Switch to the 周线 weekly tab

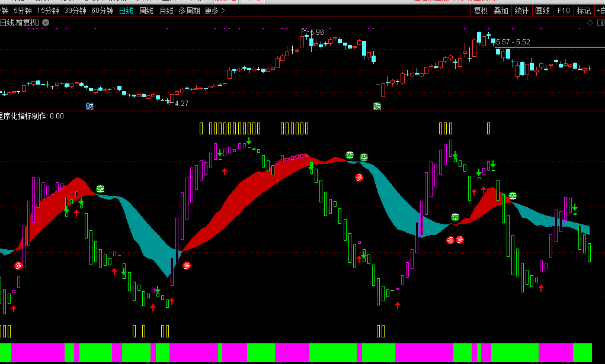[146, 11]
